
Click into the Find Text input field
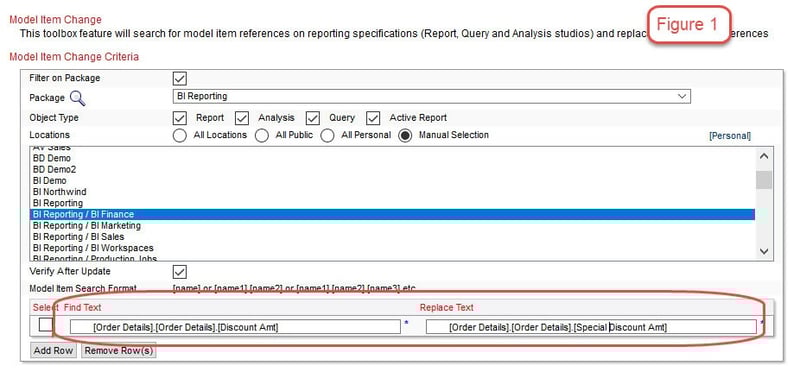(235, 327)
